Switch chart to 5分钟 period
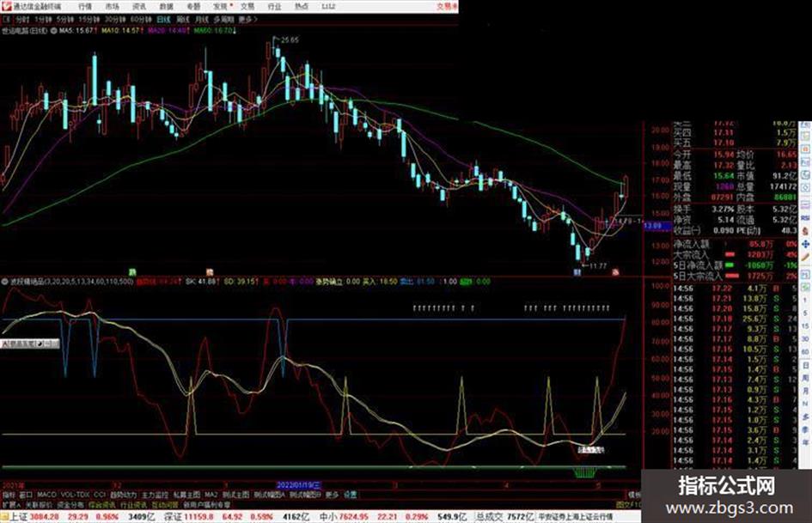This screenshot has width=812, height=523. [x=64, y=19]
